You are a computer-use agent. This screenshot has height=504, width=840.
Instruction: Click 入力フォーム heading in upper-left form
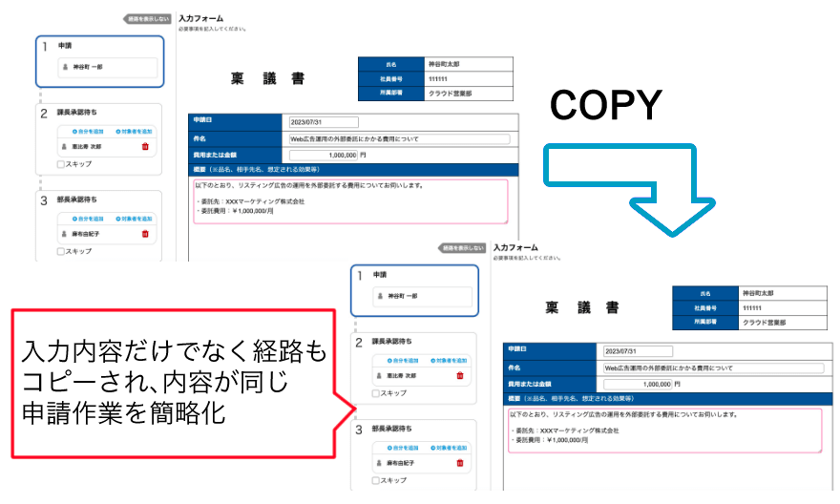tap(200, 18)
